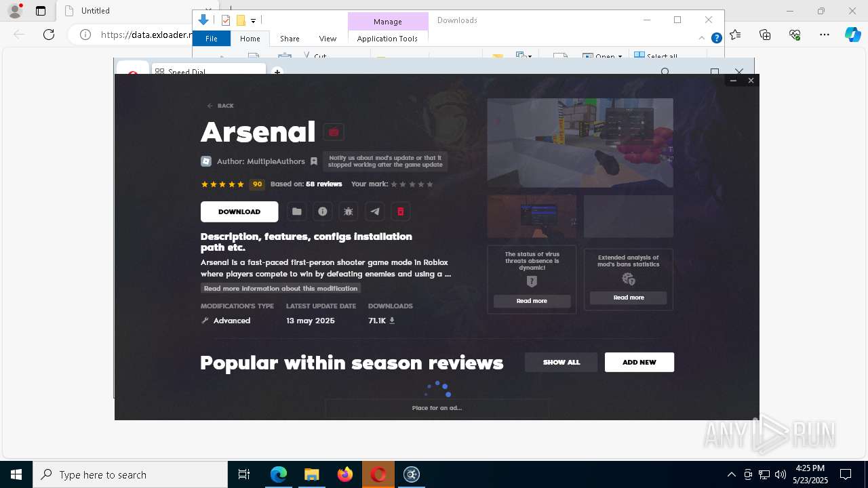The width and height of the screenshot is (868, 488).
Task: Open the explorer help question mark icon
Action: tap(716, 39)
